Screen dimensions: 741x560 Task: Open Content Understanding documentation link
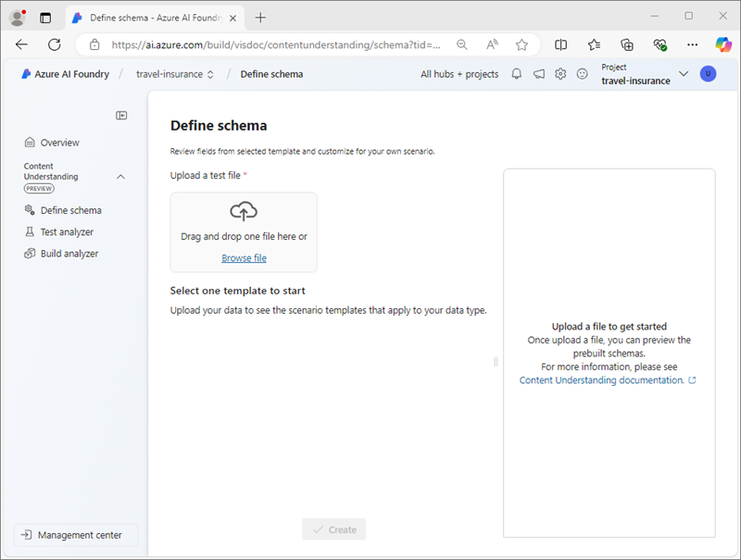(608, 380)
